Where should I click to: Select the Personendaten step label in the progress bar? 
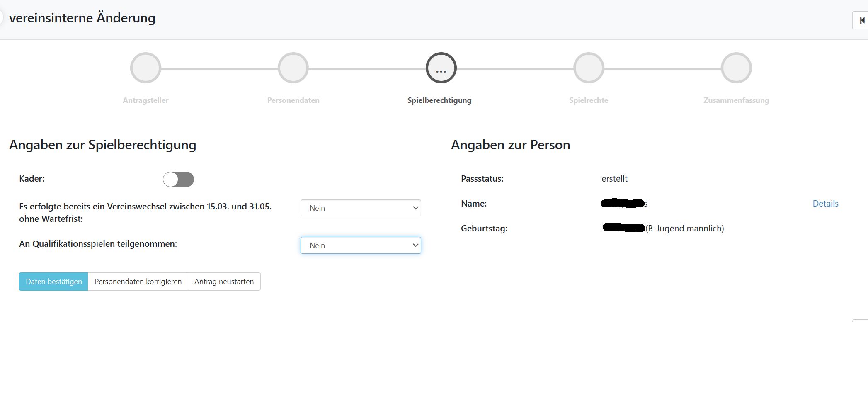click(x=293, y=100)
